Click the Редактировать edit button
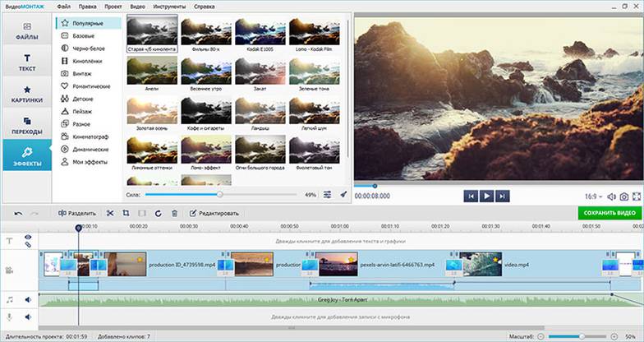644x342 pixels. 214,214
